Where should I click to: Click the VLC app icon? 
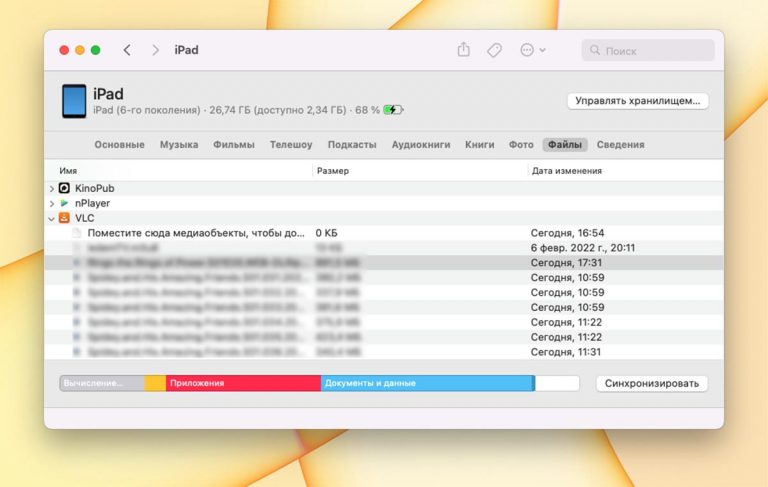click(65, 218)
